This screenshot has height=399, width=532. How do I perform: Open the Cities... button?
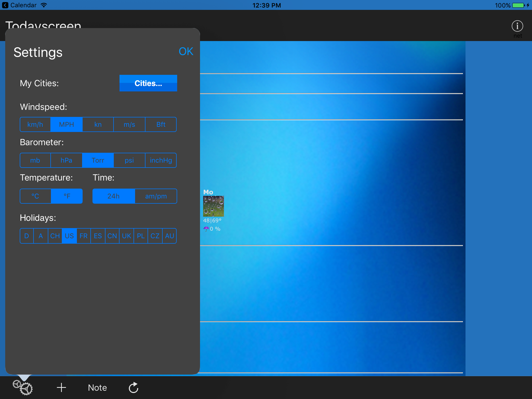click(x=148, y=83)
